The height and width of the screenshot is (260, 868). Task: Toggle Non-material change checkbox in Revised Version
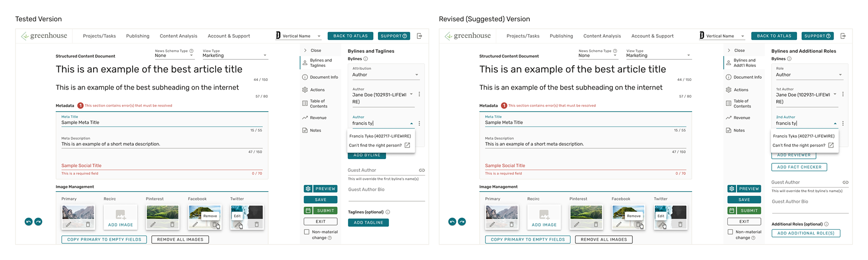[730, 232]
